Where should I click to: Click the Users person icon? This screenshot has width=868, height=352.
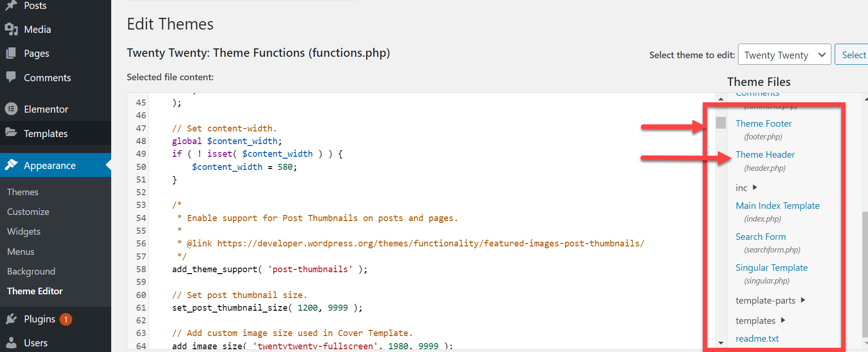point(11,343)
